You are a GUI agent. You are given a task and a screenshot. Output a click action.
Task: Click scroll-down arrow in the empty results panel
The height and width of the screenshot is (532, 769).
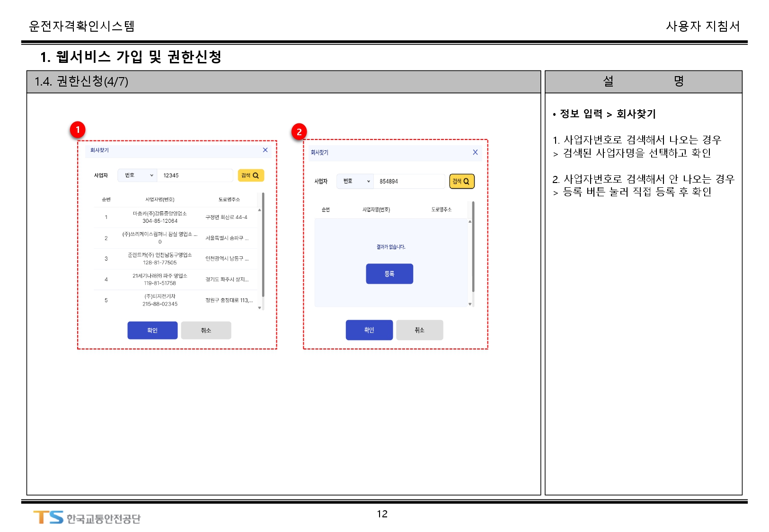(x=470, y=304)
